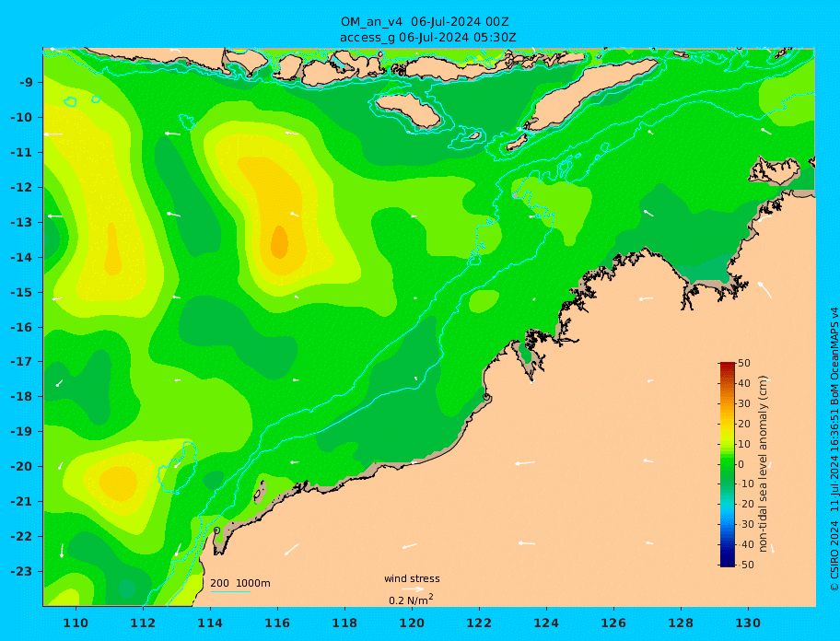
Task: Click the CSIRO 2024 BoM OceanMAPS copyright text
Action: 834,449
